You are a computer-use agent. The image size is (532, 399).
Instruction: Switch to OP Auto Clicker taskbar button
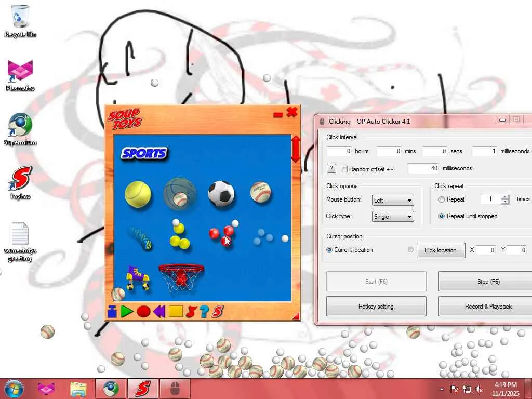tap(175, 389)
